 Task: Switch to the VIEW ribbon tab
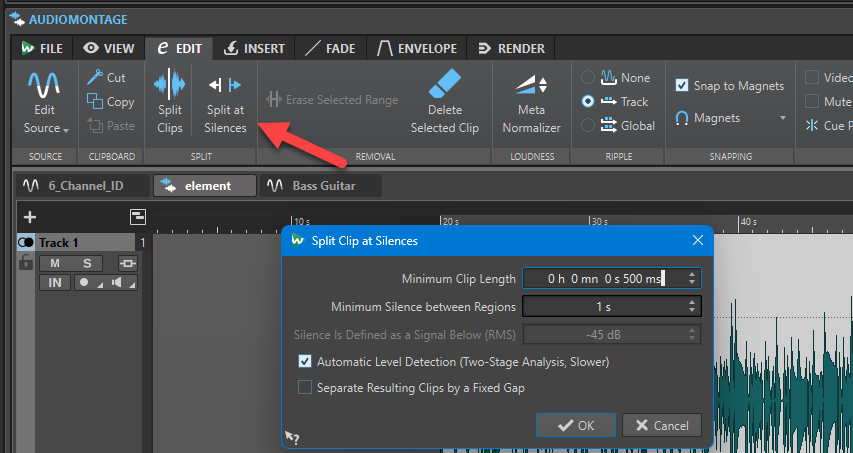tap(109, 48)
